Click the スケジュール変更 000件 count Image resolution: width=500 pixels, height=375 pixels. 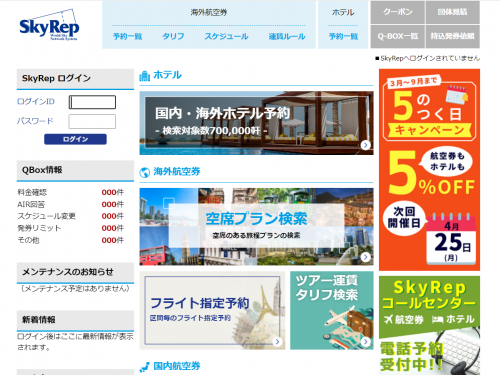pos(112,216)
